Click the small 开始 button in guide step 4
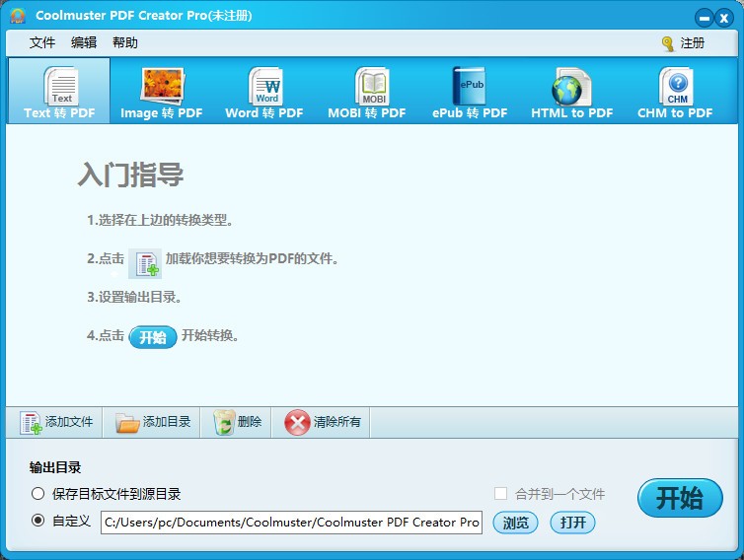 153,337
